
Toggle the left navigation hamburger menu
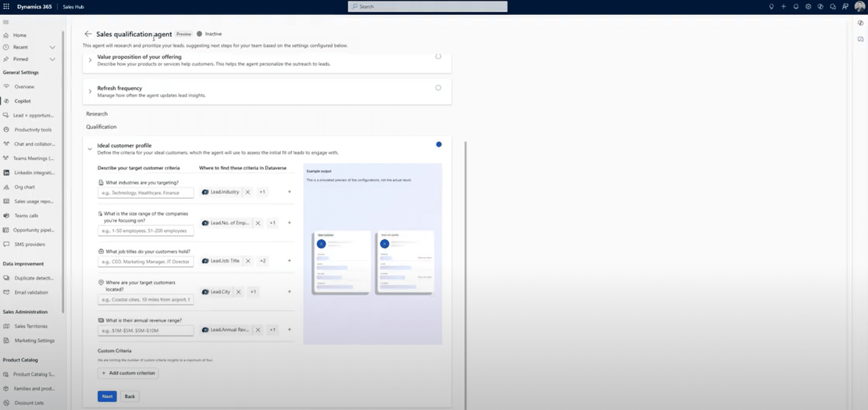click(x=6, y=22)
